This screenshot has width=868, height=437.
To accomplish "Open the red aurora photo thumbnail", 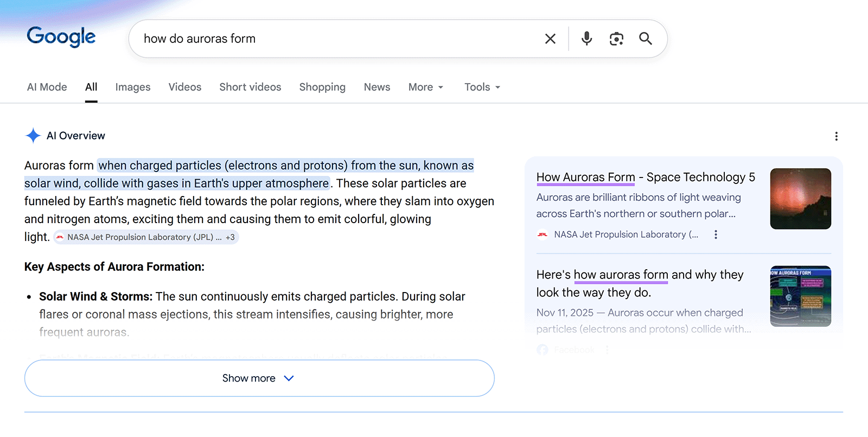I will point(800,199).
